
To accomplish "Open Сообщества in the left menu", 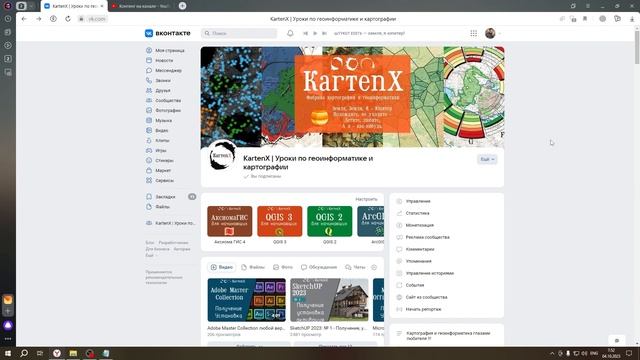I will coord(163,100).
